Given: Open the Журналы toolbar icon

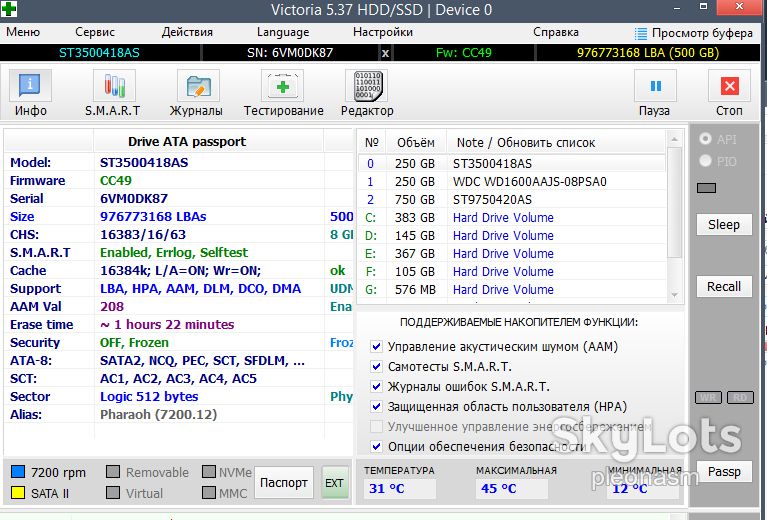Looking at the screenshot, I should pos(198,87).
